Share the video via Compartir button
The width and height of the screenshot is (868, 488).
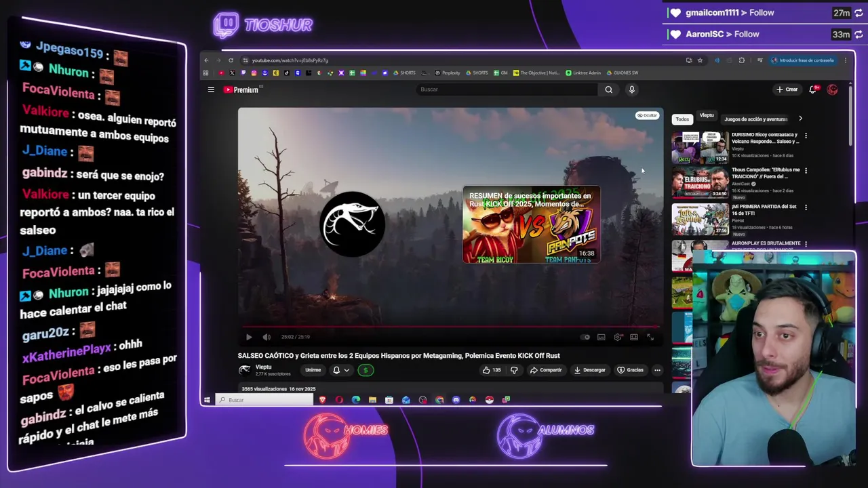[546, 370]
